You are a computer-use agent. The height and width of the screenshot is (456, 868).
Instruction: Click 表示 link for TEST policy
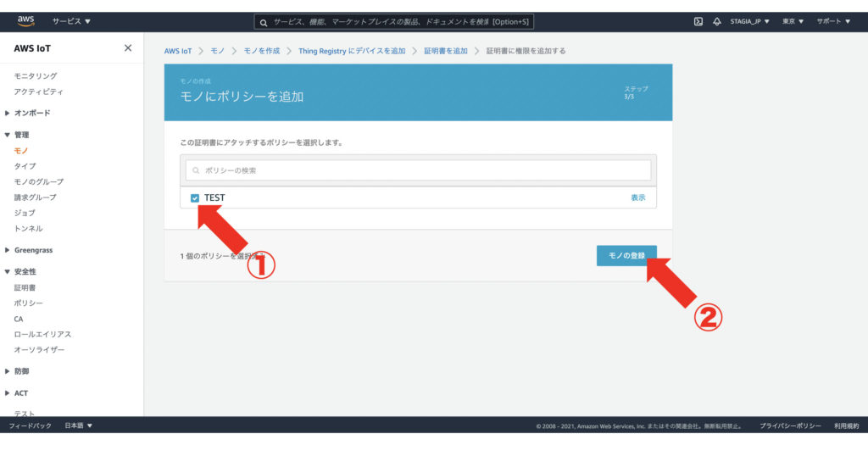click(x=637, y=197)
